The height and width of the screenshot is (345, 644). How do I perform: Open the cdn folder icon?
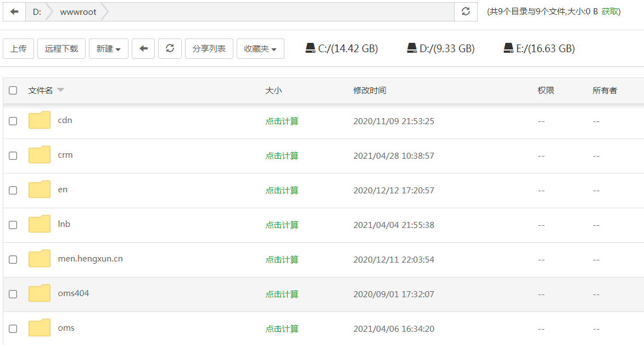39,120
